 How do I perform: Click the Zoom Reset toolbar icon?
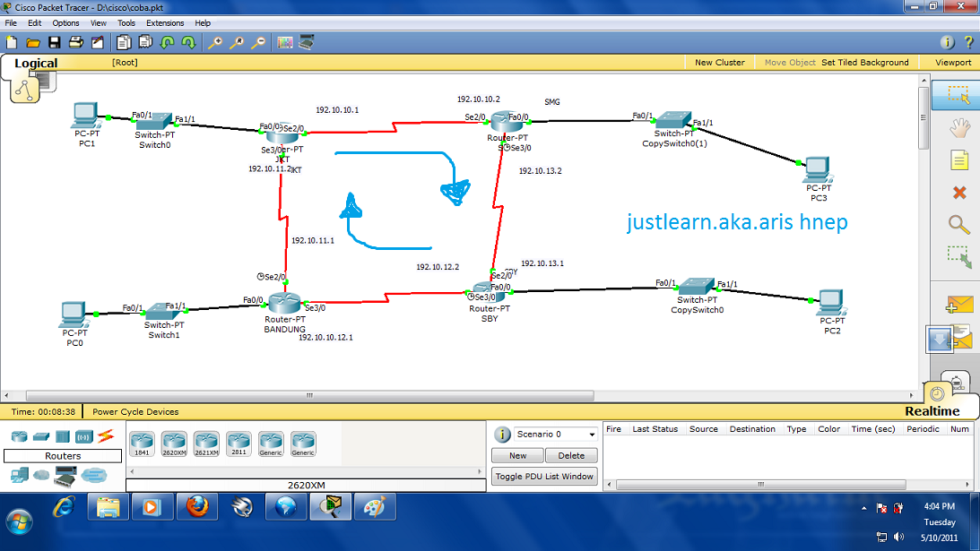[238, 42]
